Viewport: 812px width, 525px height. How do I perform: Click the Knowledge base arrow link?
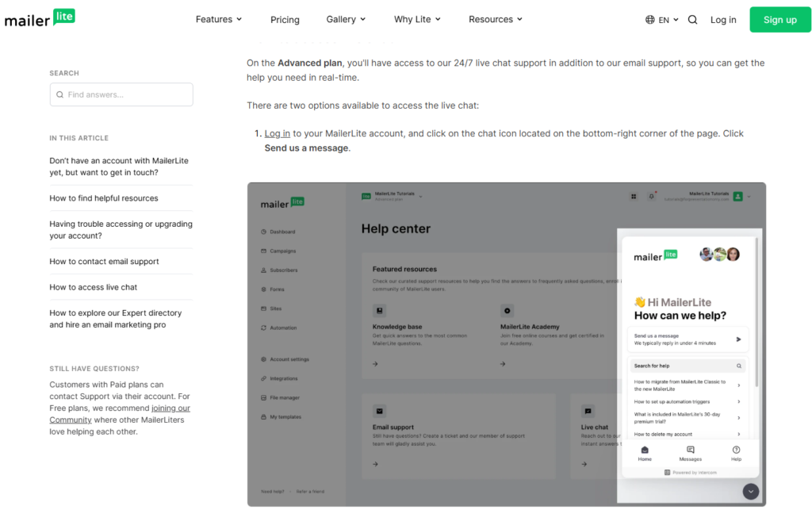(x=375, y=364)
